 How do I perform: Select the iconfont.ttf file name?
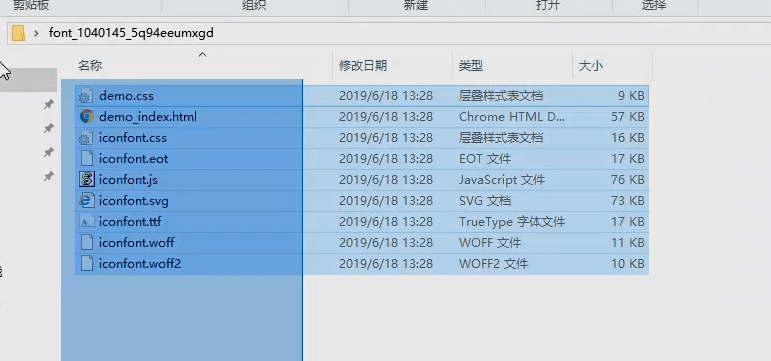click(130, 222)
